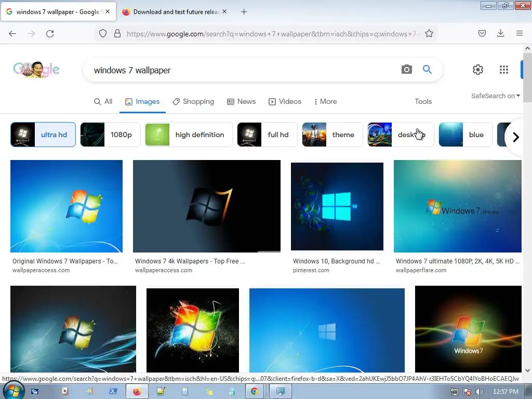The width and height of the screenshot is (532, 399).
Task: Open the Google apps grid
Action: 504,70
